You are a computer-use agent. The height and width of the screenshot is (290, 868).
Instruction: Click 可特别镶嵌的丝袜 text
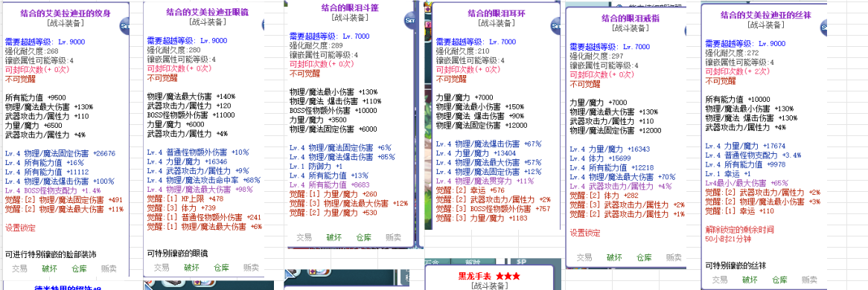pyautogui.click(x=735, y=265)
